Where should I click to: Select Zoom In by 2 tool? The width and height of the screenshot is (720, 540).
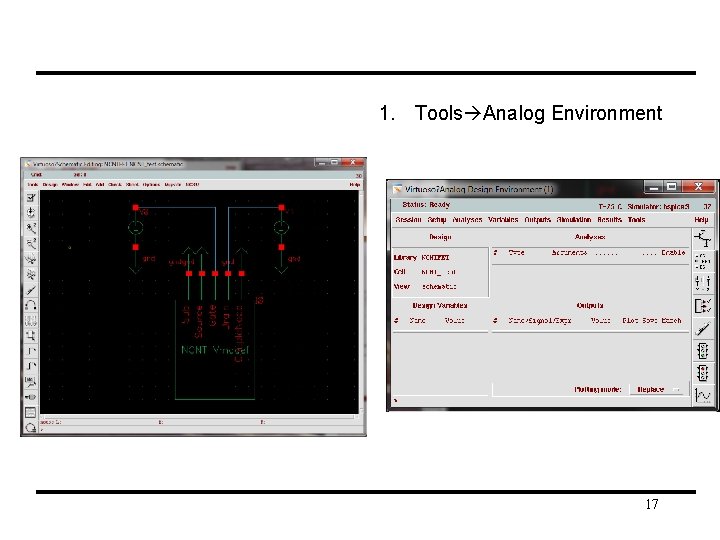pyautogui.click(x=31, y=228)
